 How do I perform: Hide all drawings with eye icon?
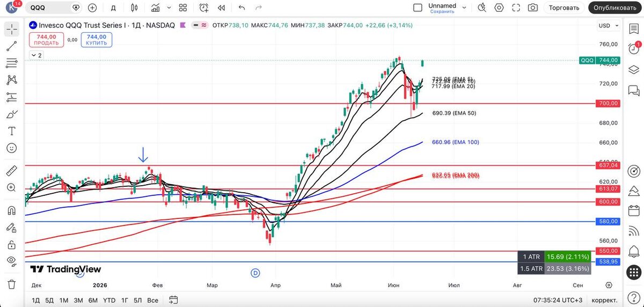pos(11,261)
